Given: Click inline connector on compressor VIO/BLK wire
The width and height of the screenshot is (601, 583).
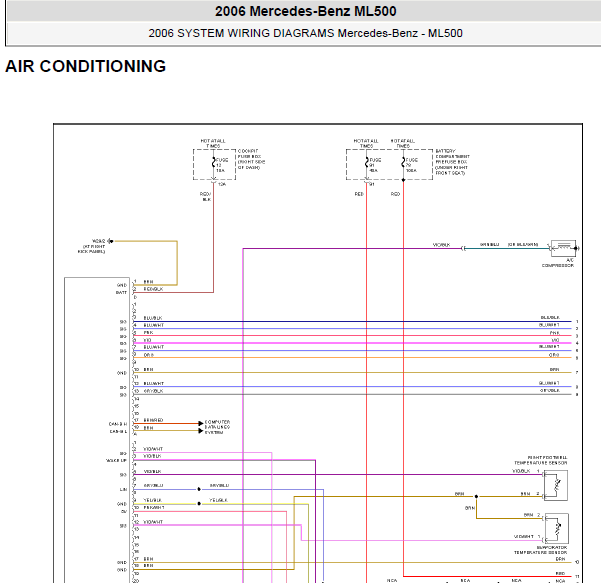Looking at the screenshot, I should pos(463,248).
